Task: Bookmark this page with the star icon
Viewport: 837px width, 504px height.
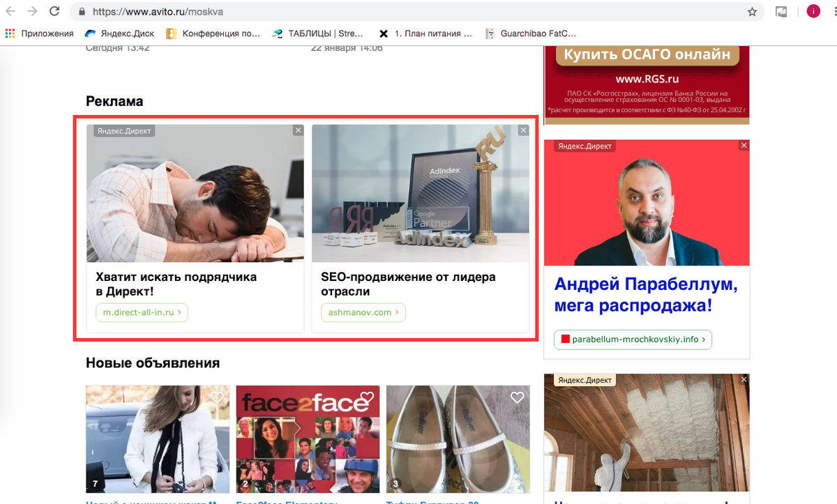Action: coord(752,12)
